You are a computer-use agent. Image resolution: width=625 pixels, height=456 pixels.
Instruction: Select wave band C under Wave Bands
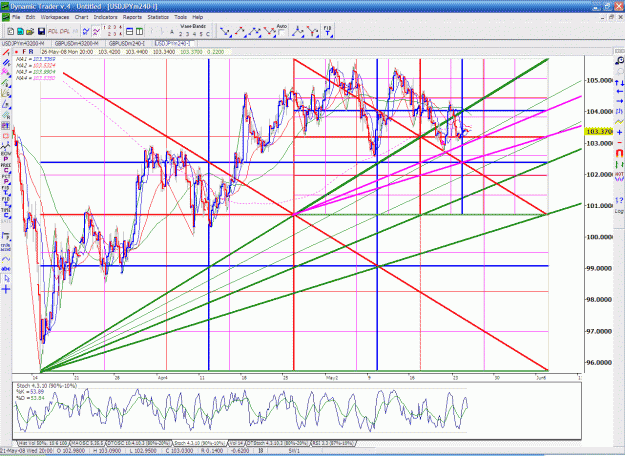pos(208,34)
